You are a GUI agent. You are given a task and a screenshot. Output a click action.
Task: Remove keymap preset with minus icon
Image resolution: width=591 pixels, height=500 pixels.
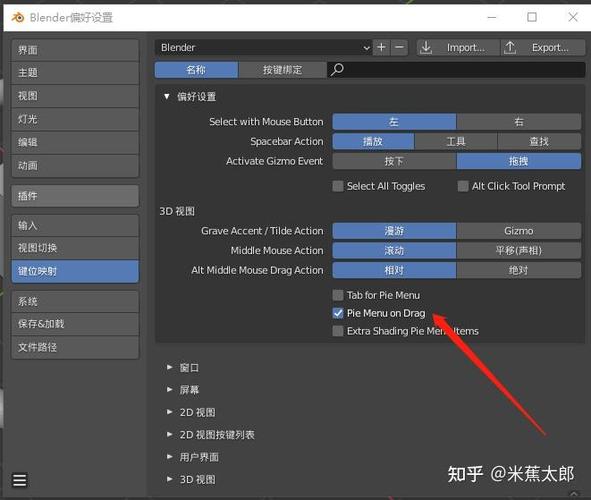[x=399, y=47]
